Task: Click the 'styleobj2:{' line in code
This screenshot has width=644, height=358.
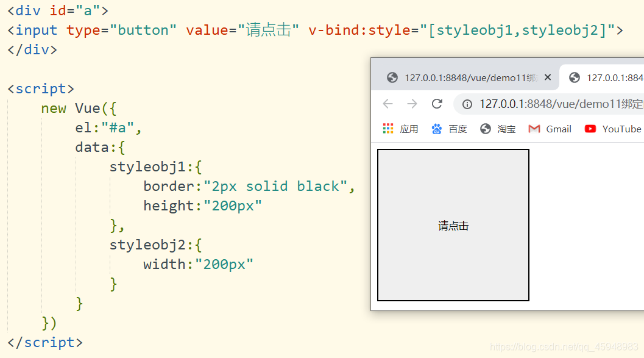Action: click(155, 245)
